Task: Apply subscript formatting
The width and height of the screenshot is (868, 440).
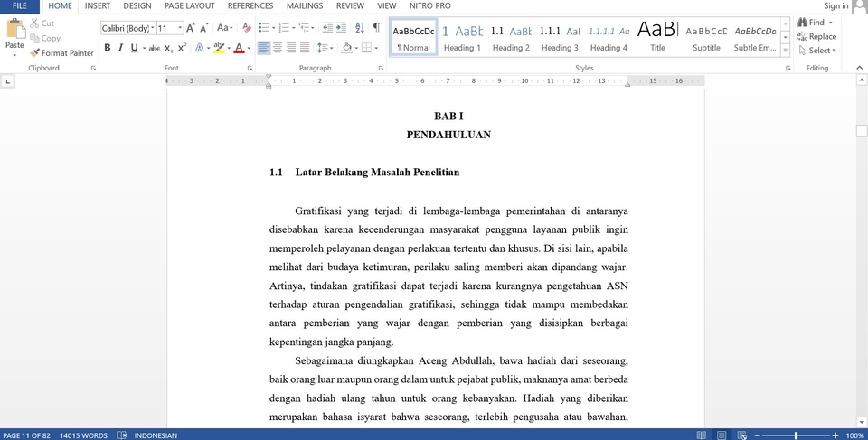Action: [x=169, y=48]
